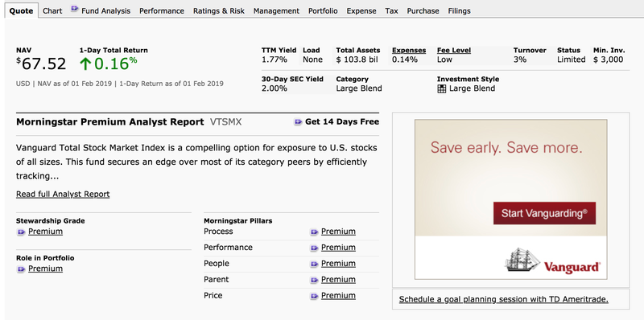The image size is (644, 320).
Task: Click Large Blend style box grid icon
Action: [x=441, y=89]
